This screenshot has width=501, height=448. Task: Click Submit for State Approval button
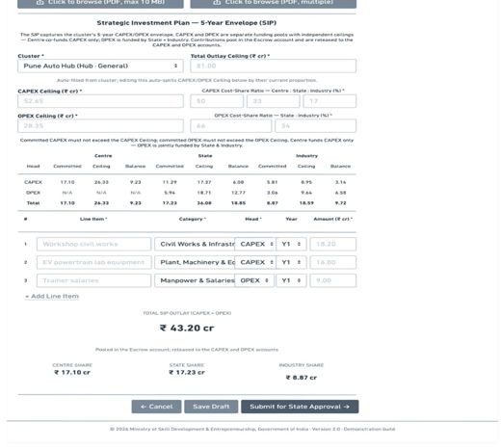pos(300,407)
